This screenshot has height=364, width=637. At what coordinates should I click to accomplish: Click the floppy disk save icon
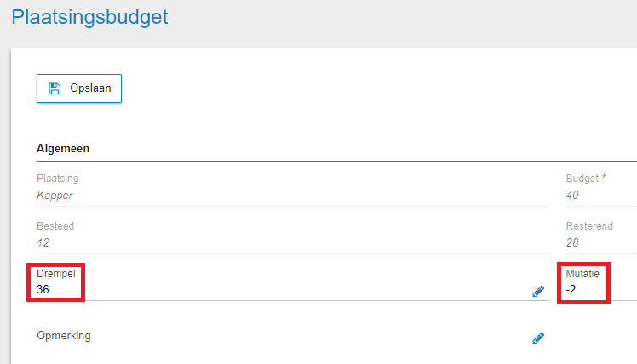click(55, 88)
